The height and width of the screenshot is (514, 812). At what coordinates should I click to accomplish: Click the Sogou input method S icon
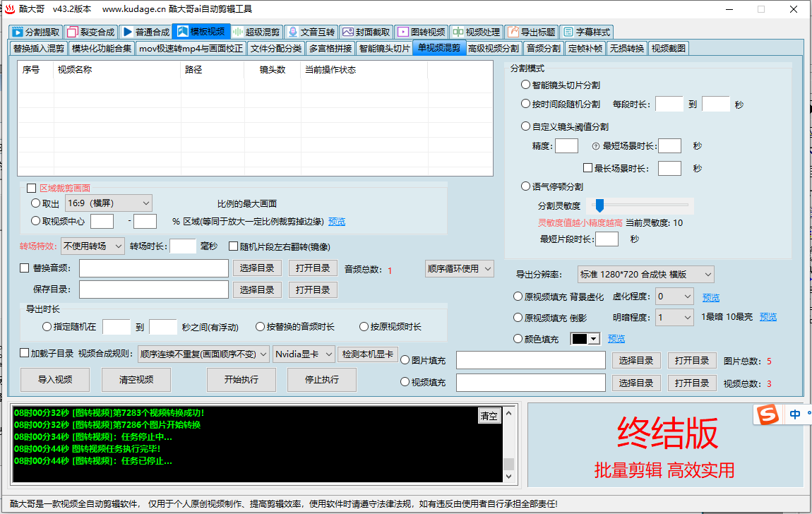[x=768, y=414]
